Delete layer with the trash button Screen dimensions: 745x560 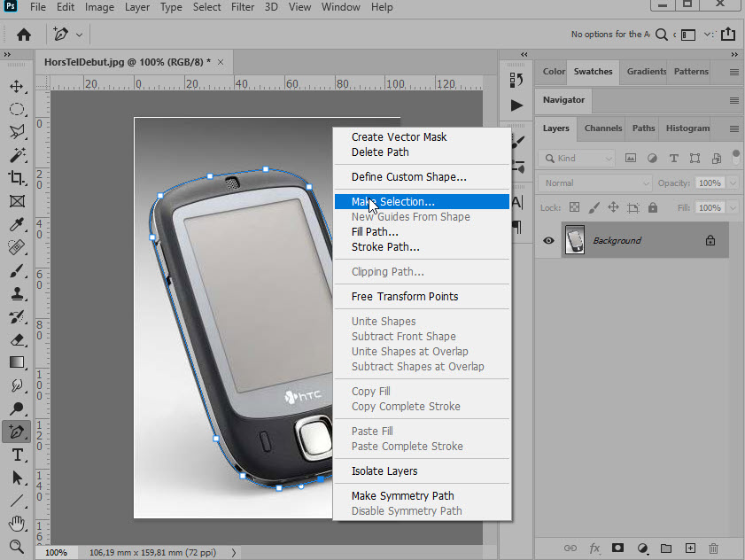coord(713,548)
